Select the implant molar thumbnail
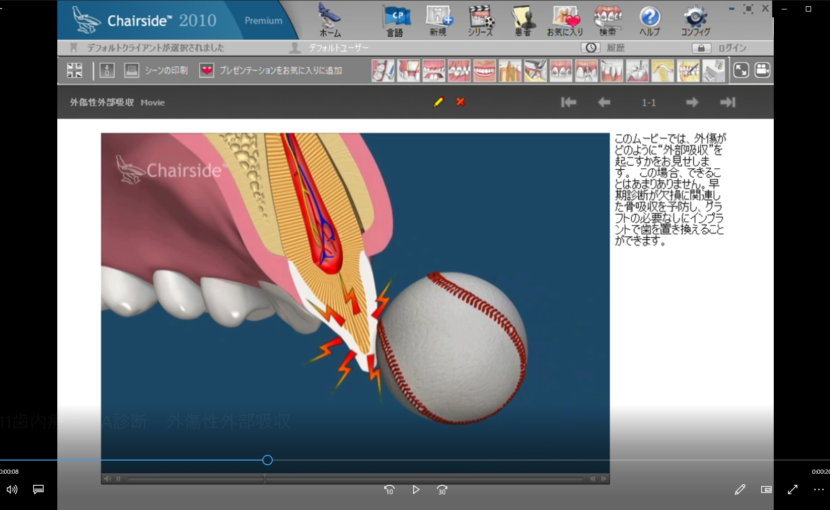 pos(637,70)
